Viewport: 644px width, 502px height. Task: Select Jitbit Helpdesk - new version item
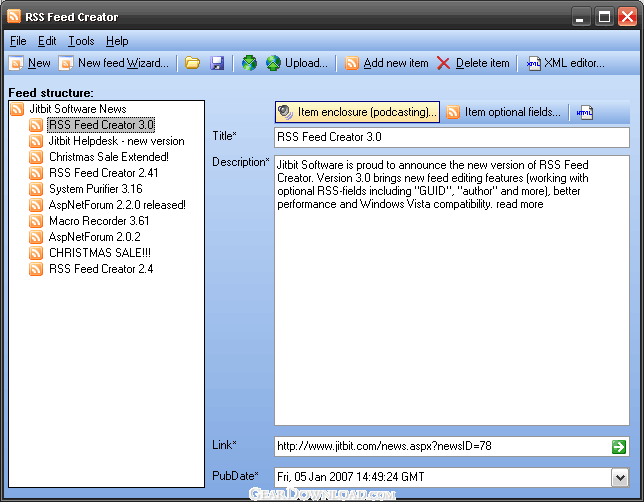(117, 141)
